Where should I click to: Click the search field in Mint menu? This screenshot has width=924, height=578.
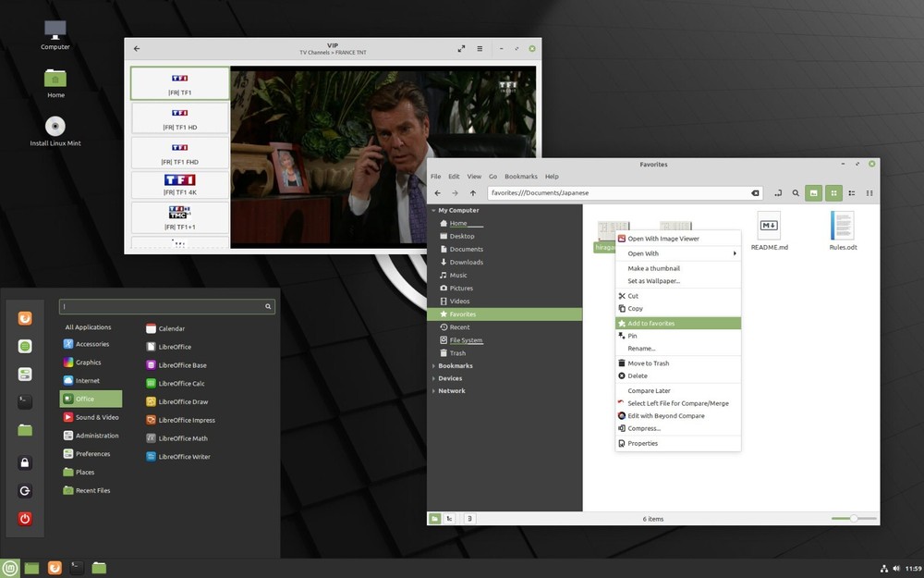167,305
